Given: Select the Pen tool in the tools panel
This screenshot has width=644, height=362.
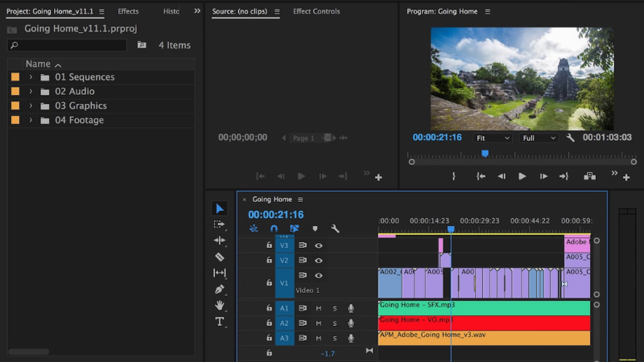Looking at the screenshot, I should (220, 289).
